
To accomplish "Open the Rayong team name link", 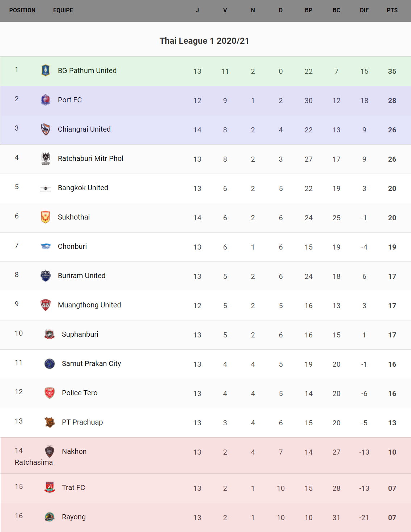I will click(74, 517).
